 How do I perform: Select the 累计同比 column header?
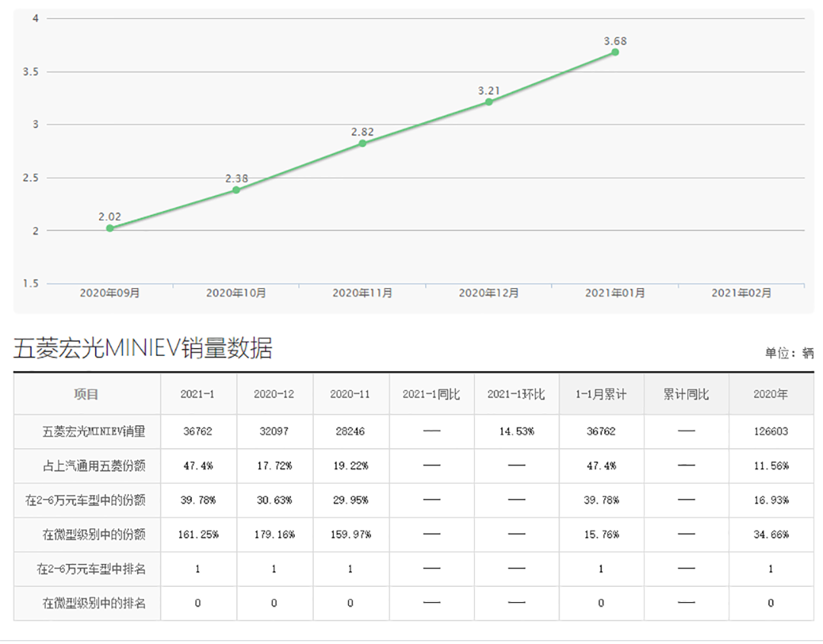click(686, 394)
